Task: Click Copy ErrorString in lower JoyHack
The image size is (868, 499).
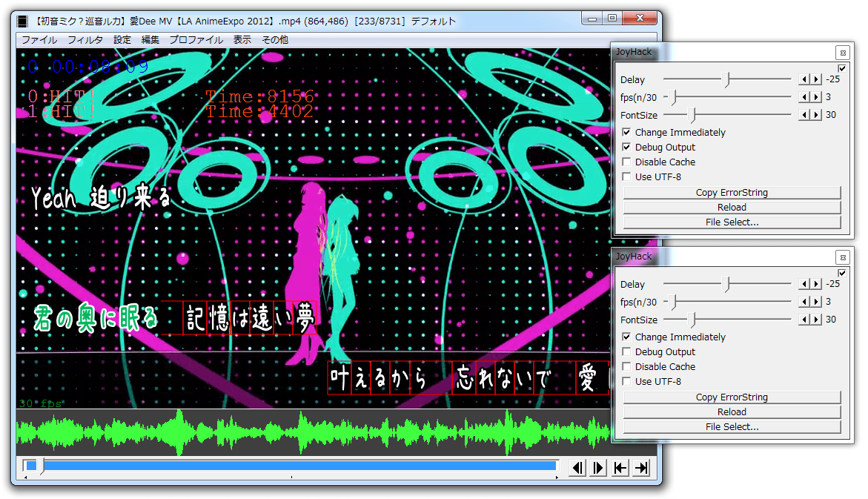Action: pos(732,397)
